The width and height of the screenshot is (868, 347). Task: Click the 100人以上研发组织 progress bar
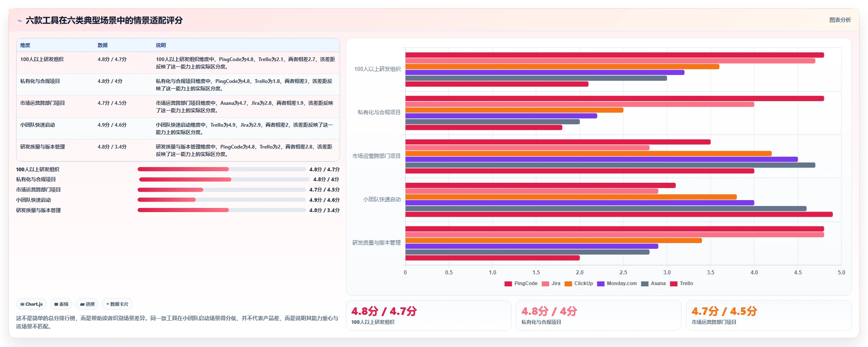pyautogui.click(x=222, y=169)
